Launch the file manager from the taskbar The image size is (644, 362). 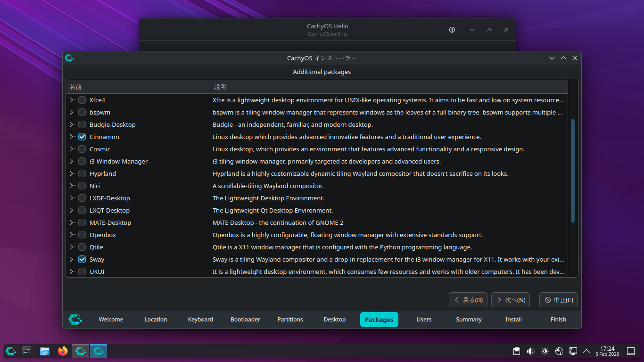click(45, 351)
